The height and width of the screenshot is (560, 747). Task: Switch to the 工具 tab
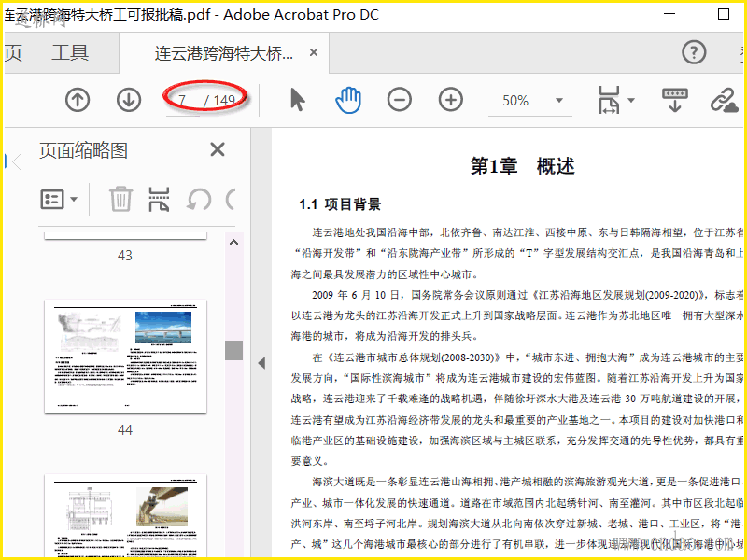pos(70,53)
